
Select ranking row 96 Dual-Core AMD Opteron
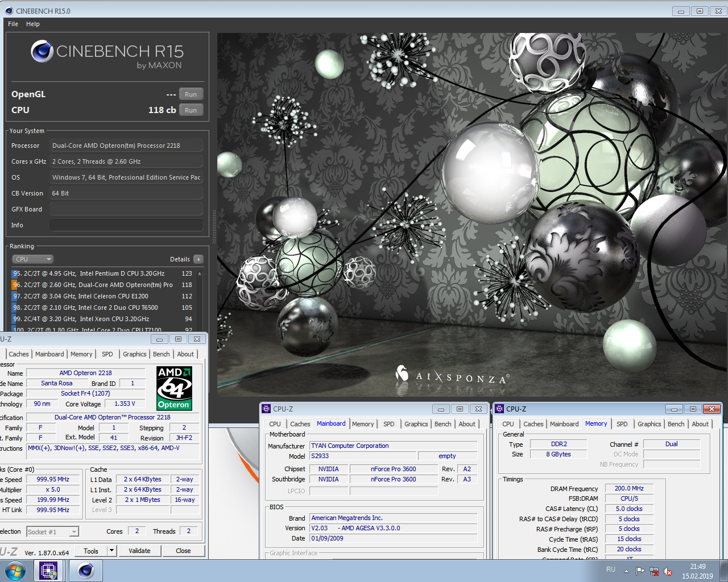[x=102, y=285]
